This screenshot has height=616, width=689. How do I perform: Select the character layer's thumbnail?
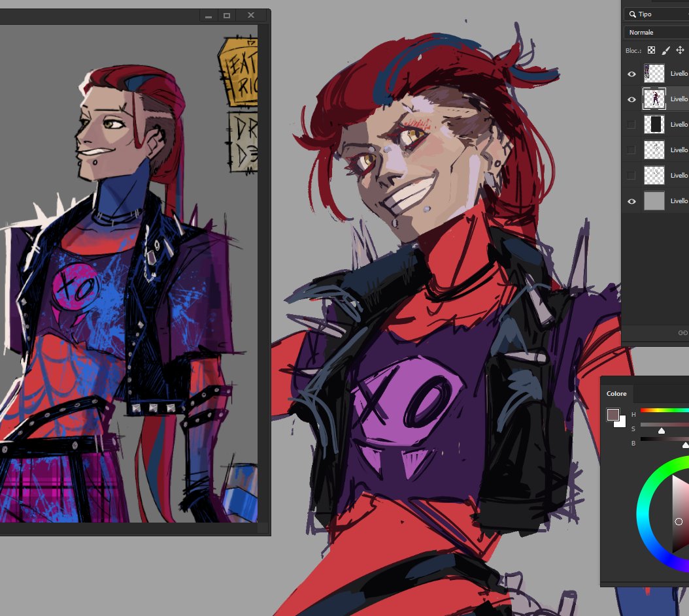tap(654, 99)
